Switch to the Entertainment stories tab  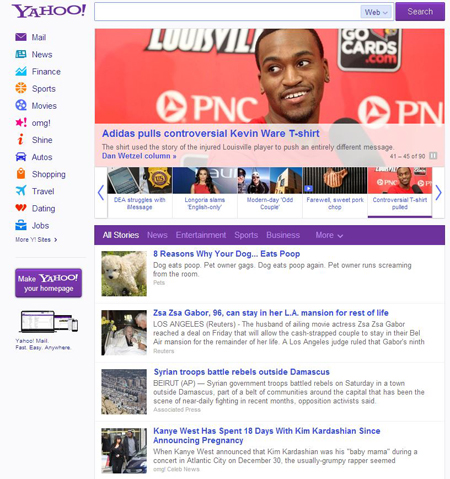pyautogui.click(x=201, y=235)
